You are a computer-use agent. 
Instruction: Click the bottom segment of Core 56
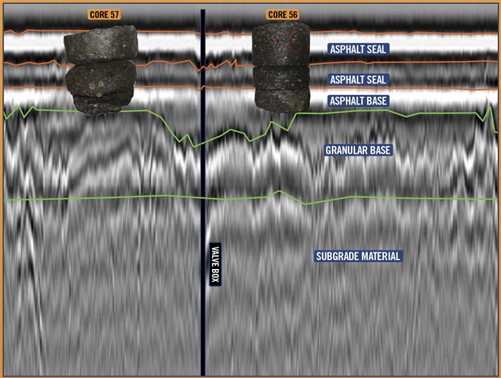[x=282, y=99]
